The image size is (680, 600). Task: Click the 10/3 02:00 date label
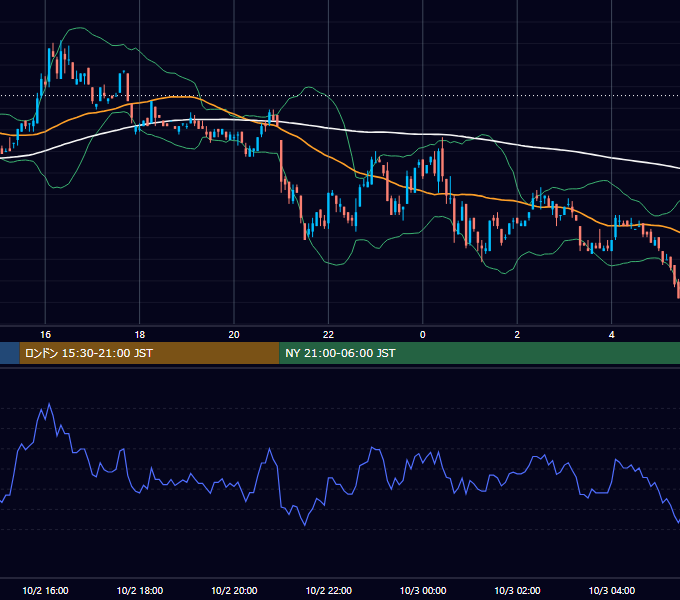(x=517, y=590)
